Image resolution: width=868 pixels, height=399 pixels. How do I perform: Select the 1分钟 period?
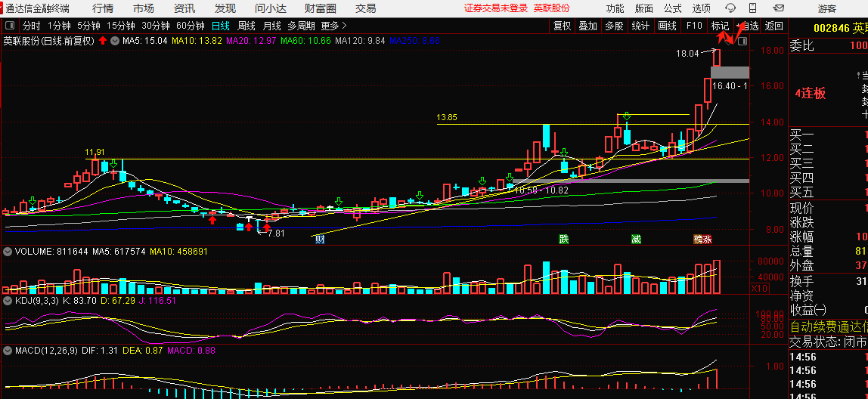(x=59, y=26)
